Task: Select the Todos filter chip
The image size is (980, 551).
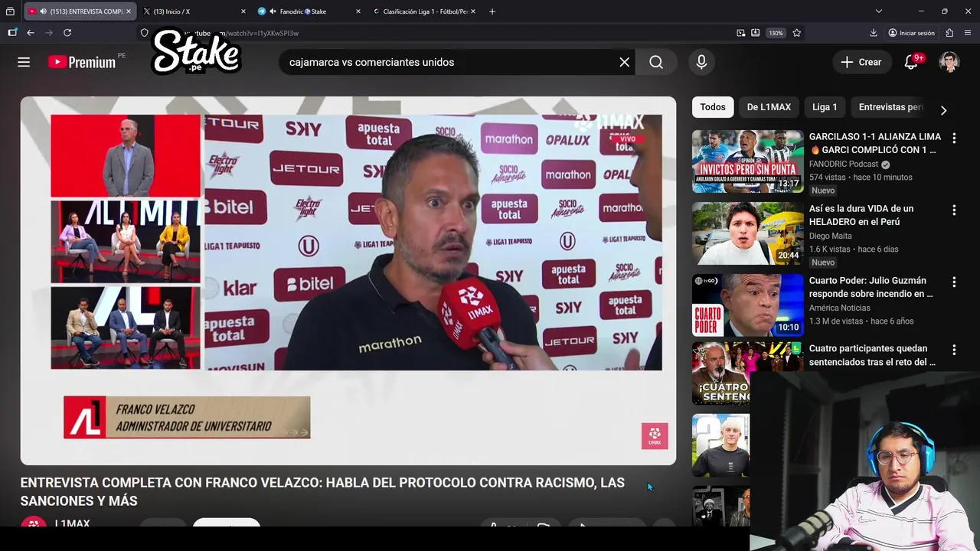Action: (713, 107)
